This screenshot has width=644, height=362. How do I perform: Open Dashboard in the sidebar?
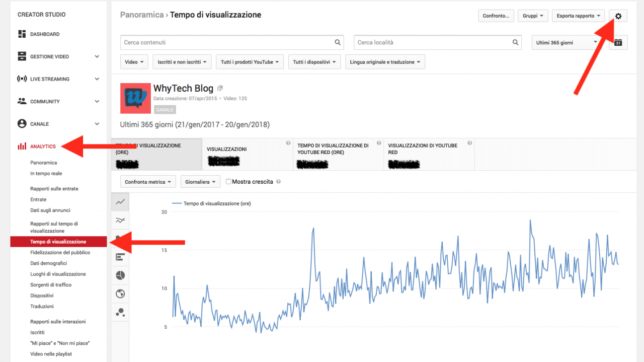[x=45, y=34]
